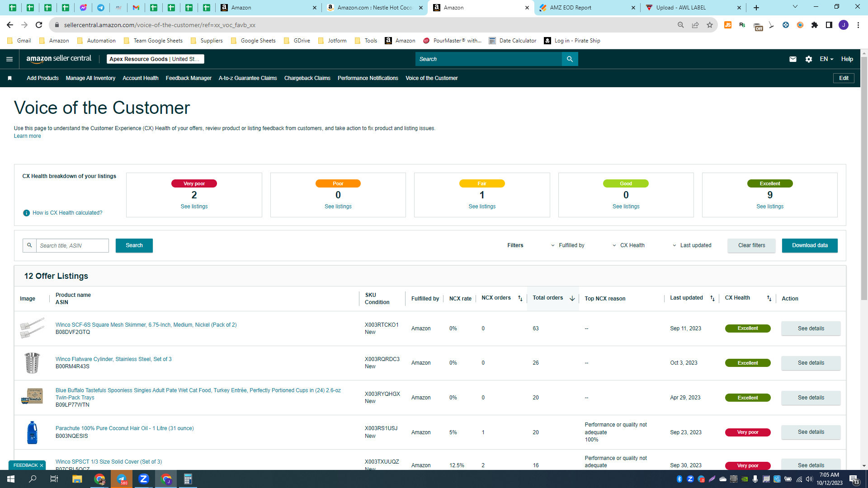See listings under Fair

[482, 206]
